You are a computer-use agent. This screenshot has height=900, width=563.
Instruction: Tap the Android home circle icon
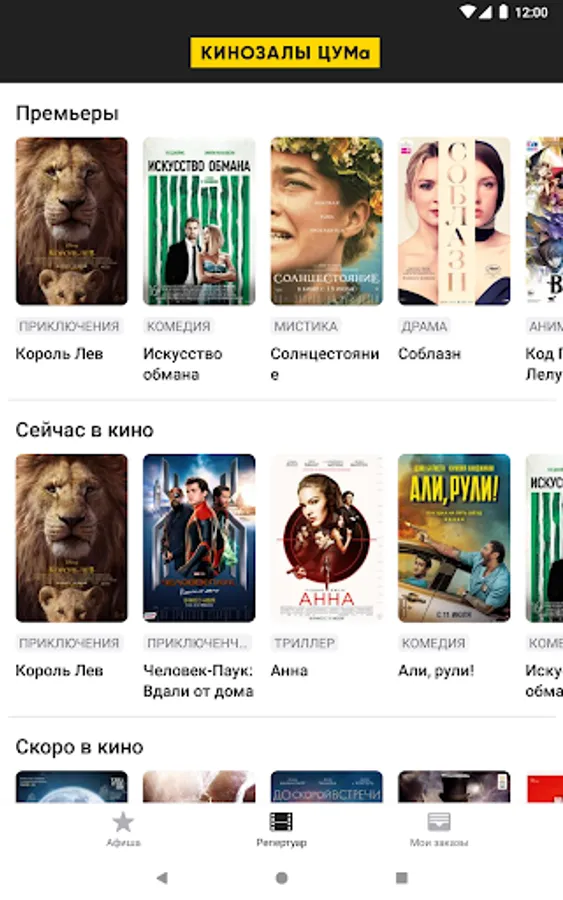[x=281, y=878]
